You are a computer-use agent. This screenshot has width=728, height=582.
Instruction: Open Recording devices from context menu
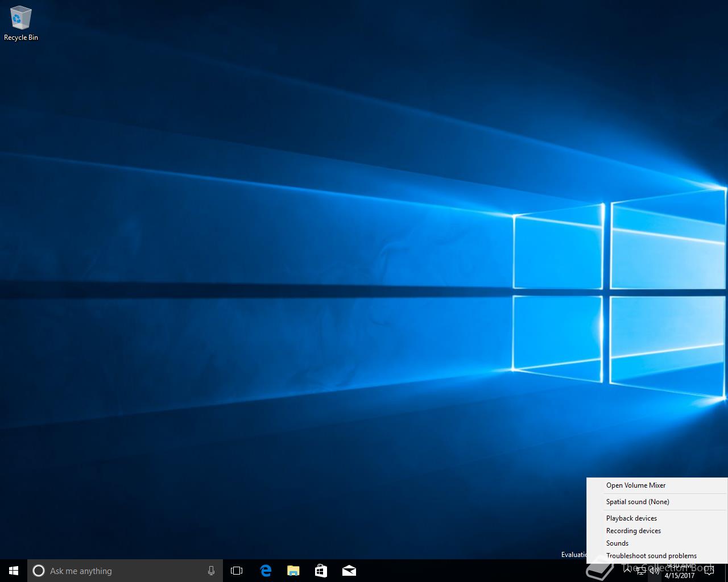(633, 531)
